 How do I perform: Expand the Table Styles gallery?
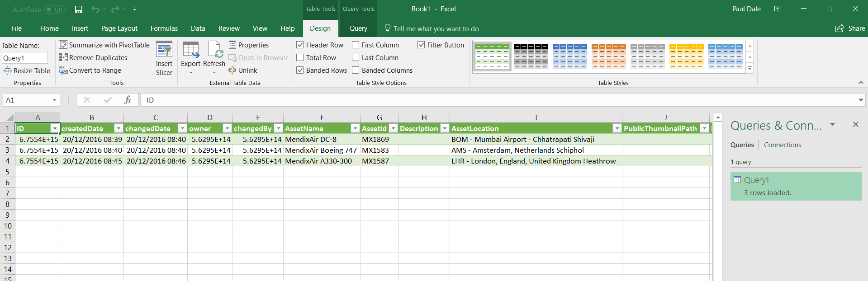pyautogui.click(x=749, y=69)
